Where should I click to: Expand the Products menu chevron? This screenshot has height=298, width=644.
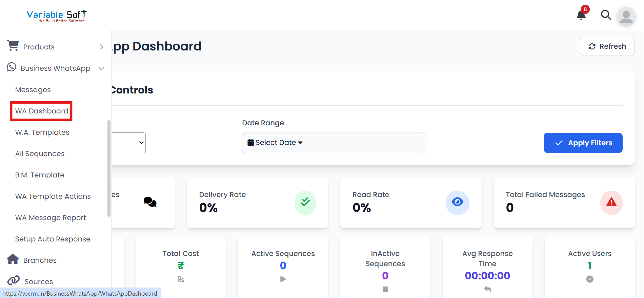[101, 47]
